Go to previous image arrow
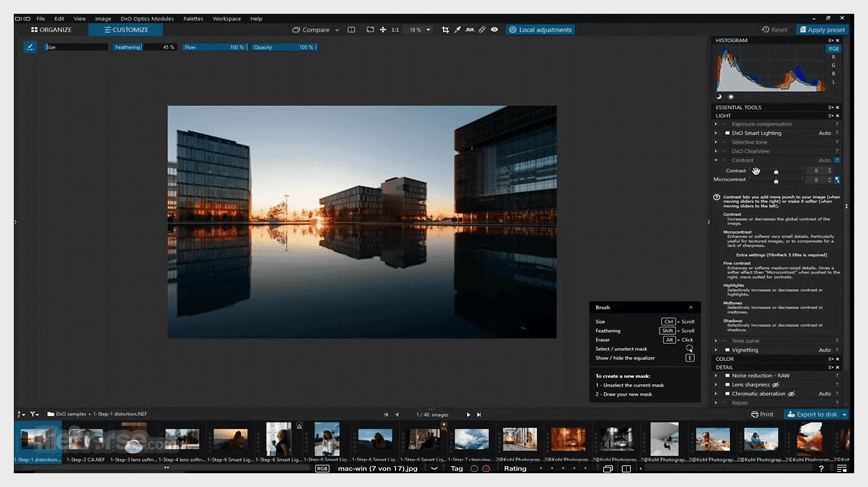868x487 pixels. (x=397, y=415)
